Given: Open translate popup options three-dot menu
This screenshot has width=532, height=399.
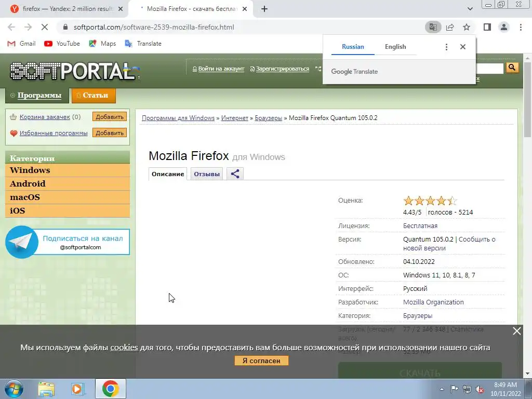Looking at the screenshot, I should [x=446, y=47].
